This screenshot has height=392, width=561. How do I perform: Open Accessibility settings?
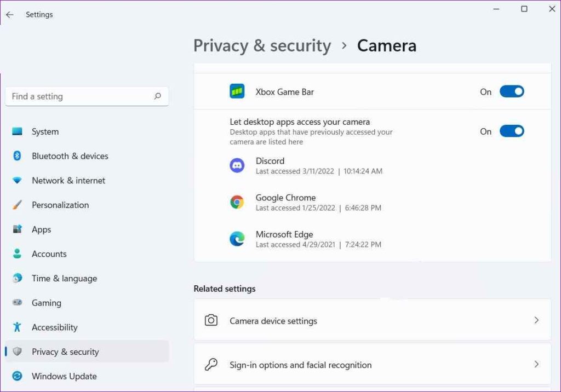point(87,327)
